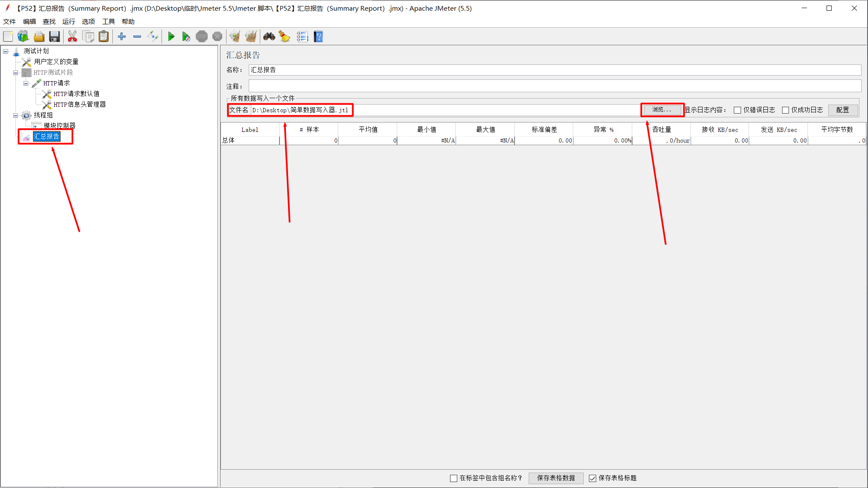Screen dimensions: 868x488
Task: Click the 标准偏差 column header
Action: pyautogui.click(x=544, y=129)
